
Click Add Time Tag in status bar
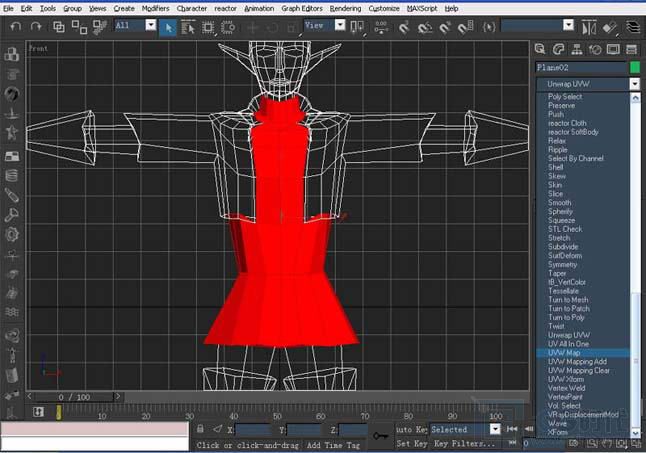coord(333,445)
